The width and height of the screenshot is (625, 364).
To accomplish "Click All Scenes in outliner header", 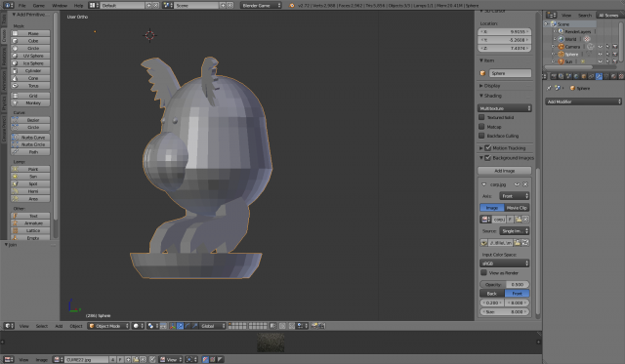I will 608,16.
